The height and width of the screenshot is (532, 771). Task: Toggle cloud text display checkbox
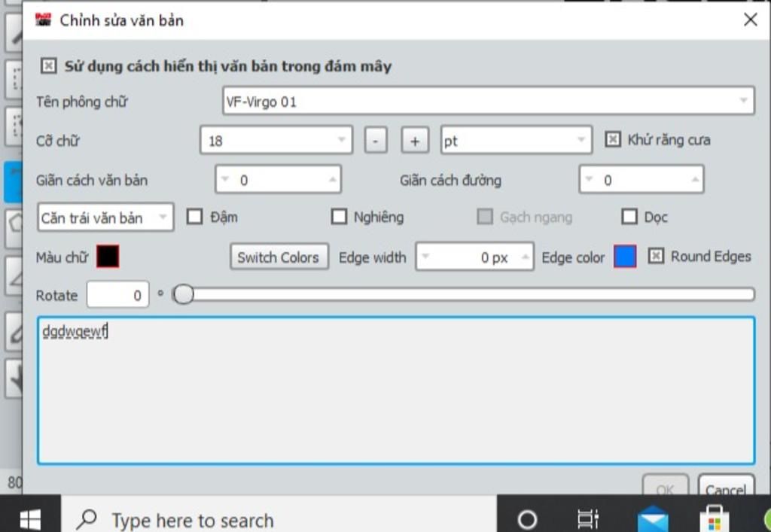tap(49, 65)
